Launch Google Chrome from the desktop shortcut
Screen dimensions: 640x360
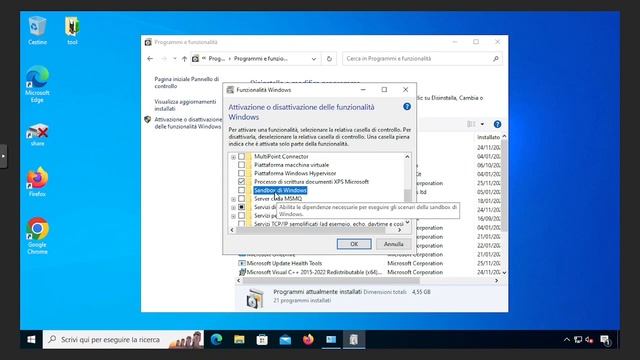coord(37,236)
